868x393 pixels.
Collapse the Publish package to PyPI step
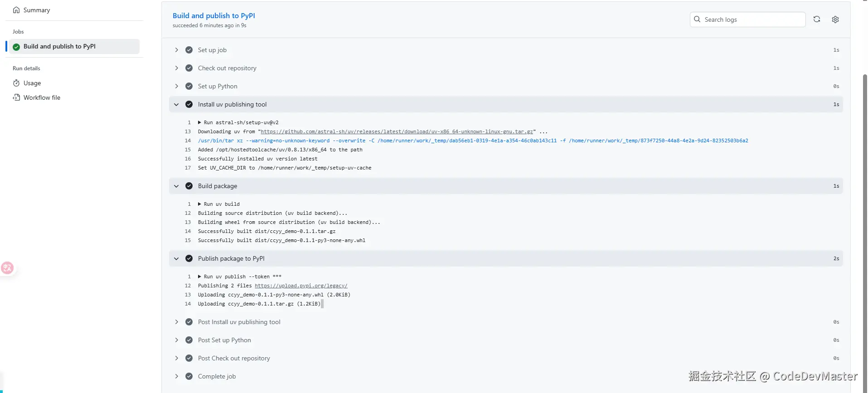pyautogui.click(x=176, y=258)
